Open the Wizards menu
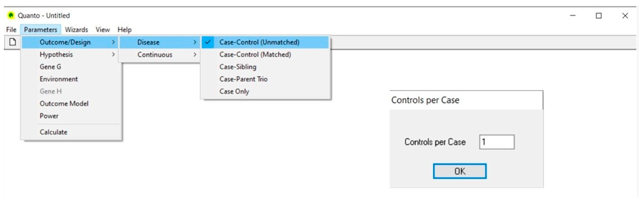This screenshot has height=205, width=644. (x=76, y=30)
